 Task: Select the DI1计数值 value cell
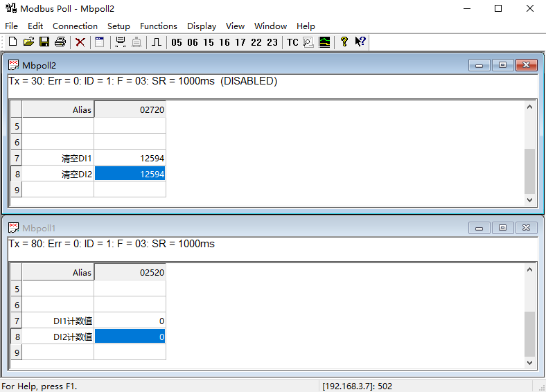(130, 321)
